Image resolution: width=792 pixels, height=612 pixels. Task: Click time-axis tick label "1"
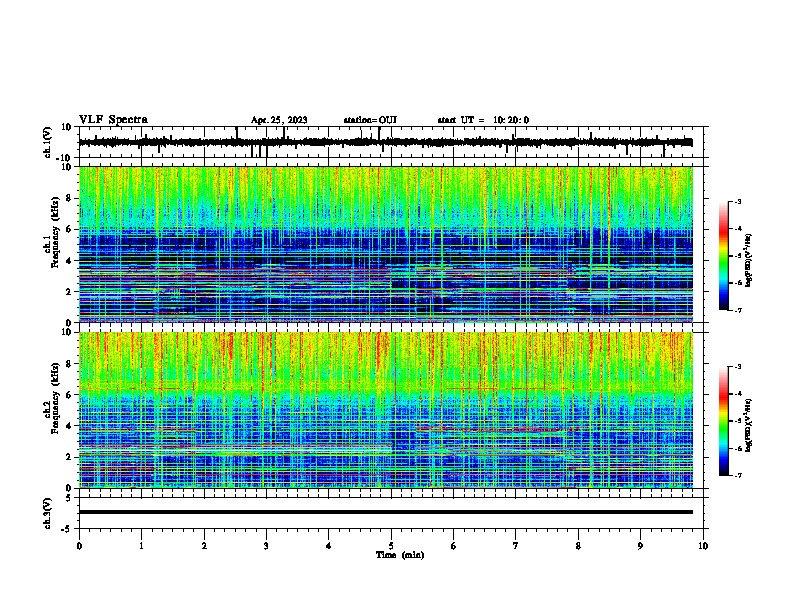pyautogui.click(x=141, y=546)
